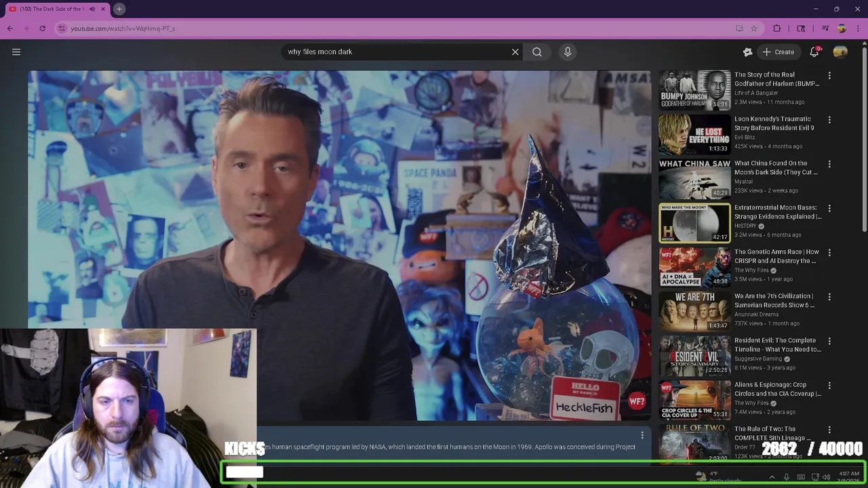The height and width of the screenshot is (488, 868).
Task: Open the YouTube notifications bell
Action: pos(814,52)
